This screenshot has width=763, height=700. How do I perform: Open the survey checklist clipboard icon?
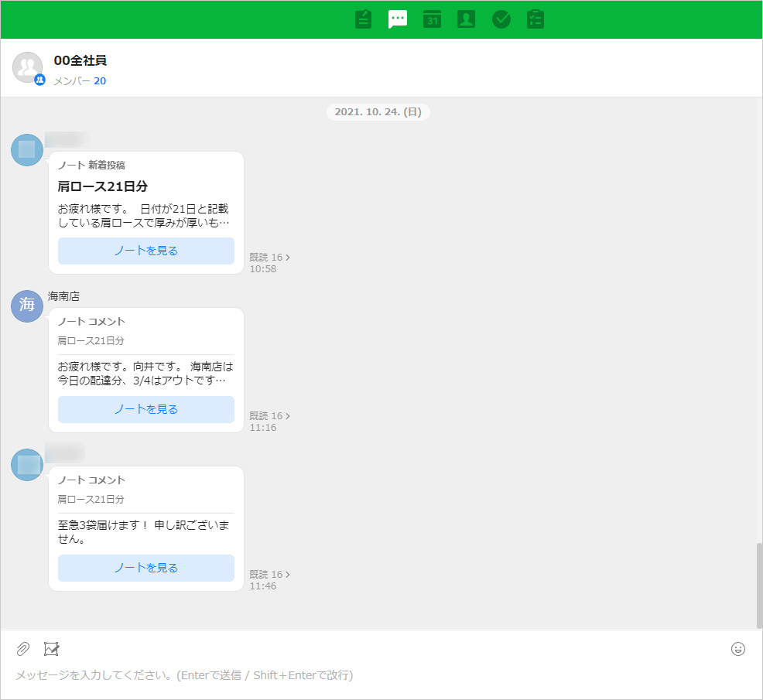tap(535, 19)
